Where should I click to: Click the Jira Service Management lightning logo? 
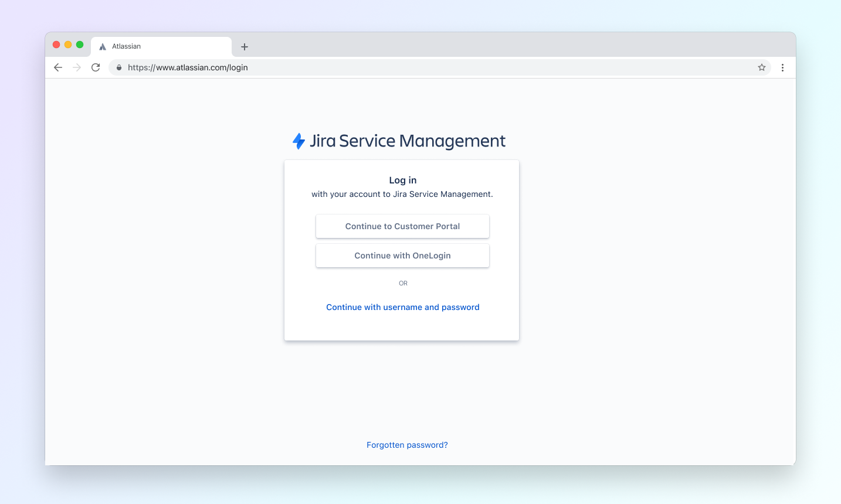click(x=299, y=141)
